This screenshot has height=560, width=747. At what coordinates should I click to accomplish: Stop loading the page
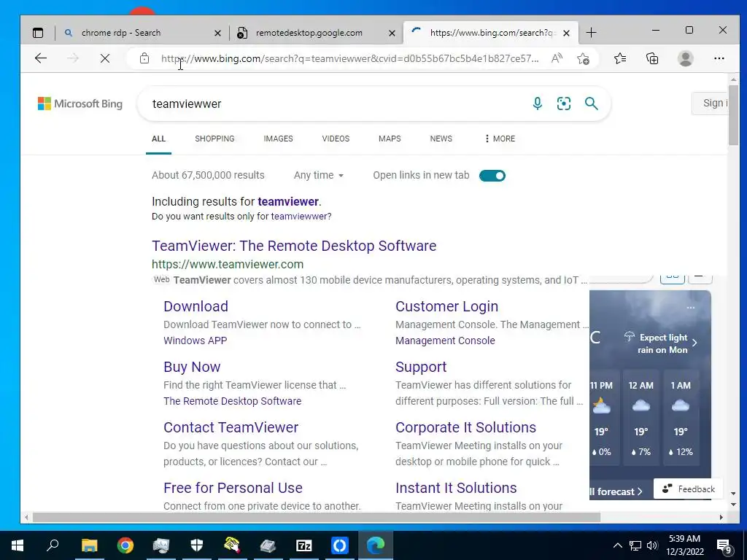pos(105,58)
